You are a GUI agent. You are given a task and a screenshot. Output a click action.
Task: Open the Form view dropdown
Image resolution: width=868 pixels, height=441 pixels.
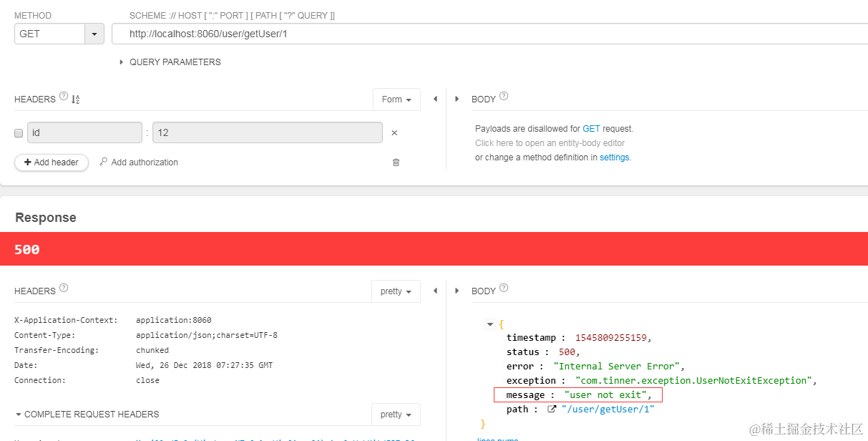coord(396,100)
